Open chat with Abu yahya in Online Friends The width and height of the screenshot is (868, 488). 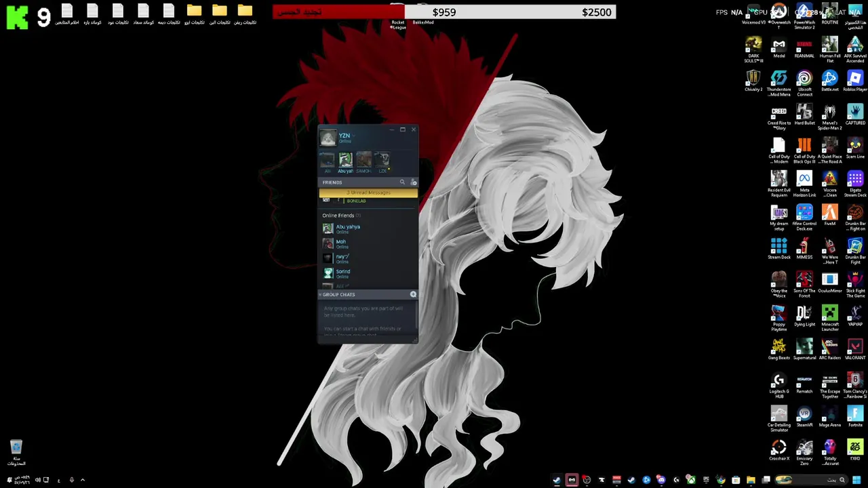368,229
